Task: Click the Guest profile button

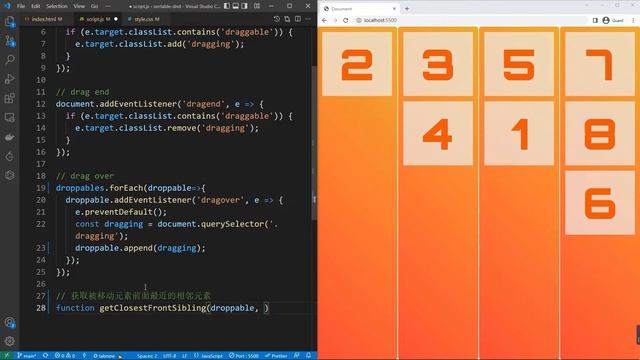Action: coord(613,20)
